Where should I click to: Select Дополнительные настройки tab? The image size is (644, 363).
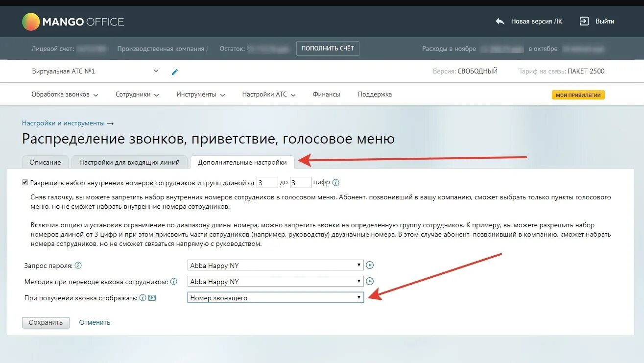(x=242, y=162)
